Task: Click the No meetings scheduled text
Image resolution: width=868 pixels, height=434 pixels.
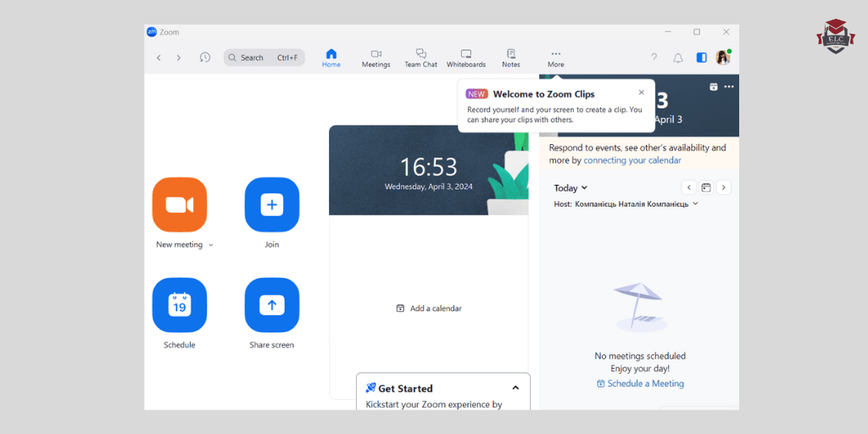Action: click(x=640, y=356)
